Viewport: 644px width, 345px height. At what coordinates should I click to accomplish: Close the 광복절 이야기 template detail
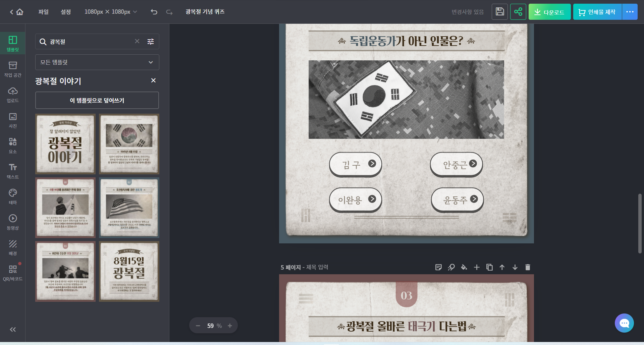pos(153,80)
